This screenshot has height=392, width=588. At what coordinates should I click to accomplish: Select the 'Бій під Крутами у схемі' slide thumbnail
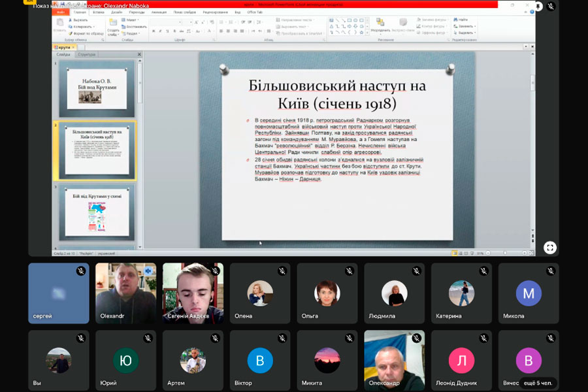[97, 212]
